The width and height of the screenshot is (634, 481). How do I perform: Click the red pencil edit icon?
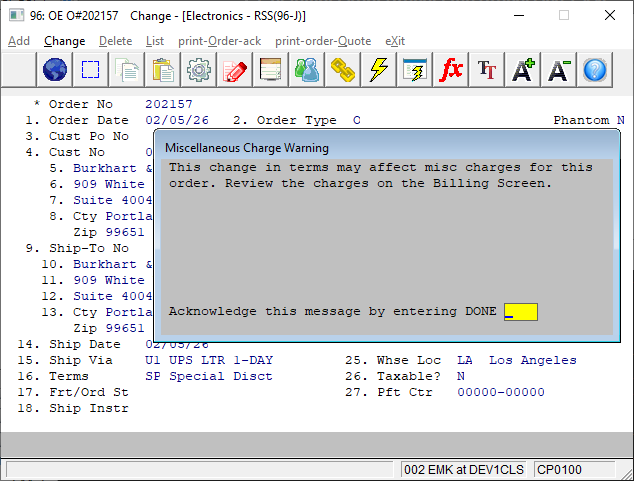235,70
